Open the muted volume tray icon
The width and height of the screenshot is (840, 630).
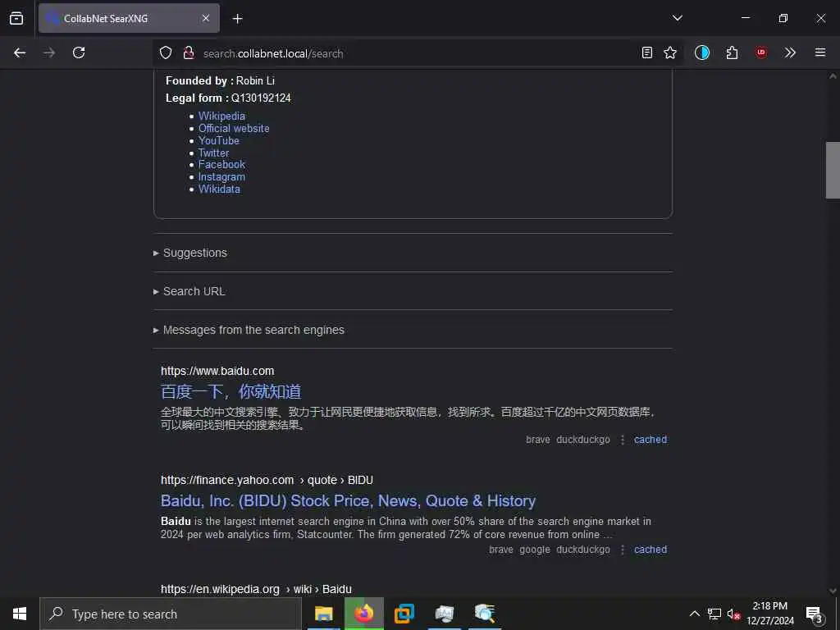point(733,614)
